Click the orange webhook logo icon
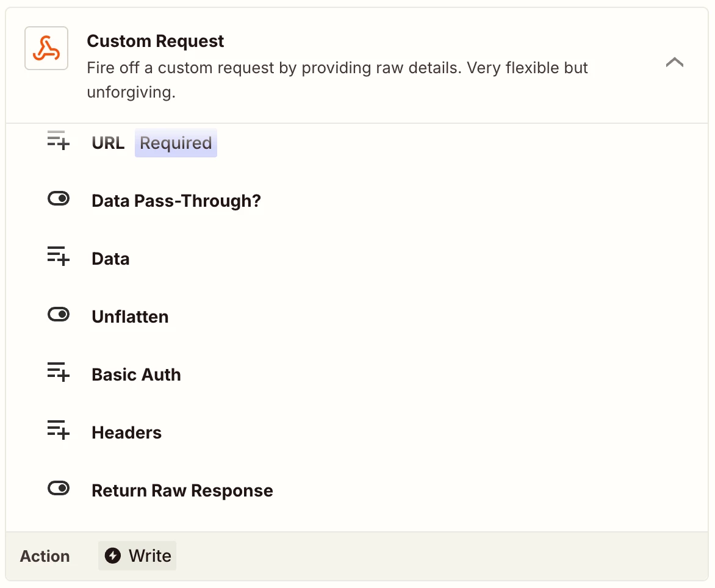 tap(46, 48)
